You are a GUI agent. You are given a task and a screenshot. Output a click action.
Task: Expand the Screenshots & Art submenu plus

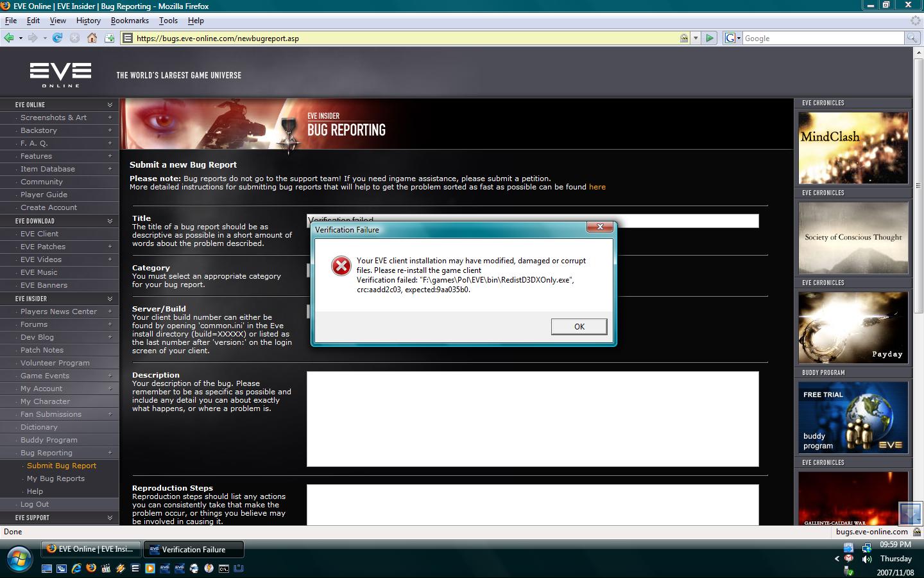point(110,118)
